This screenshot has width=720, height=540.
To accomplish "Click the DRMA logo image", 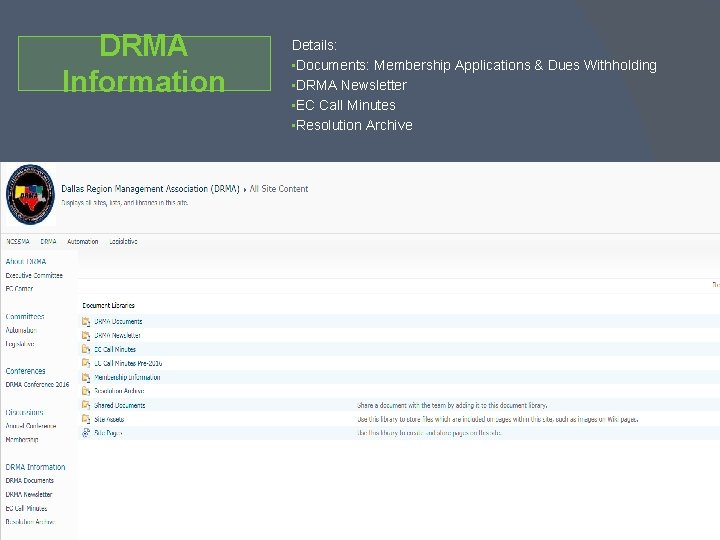I will tap(30, 195).
